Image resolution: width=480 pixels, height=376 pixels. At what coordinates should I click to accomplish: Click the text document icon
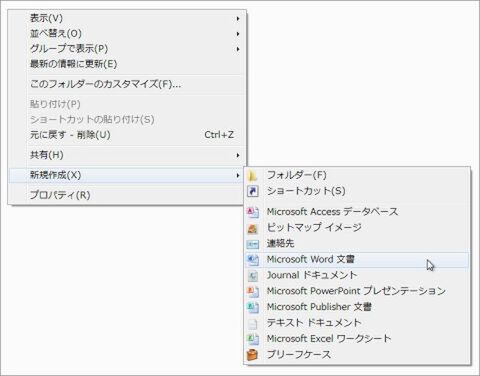253,323
